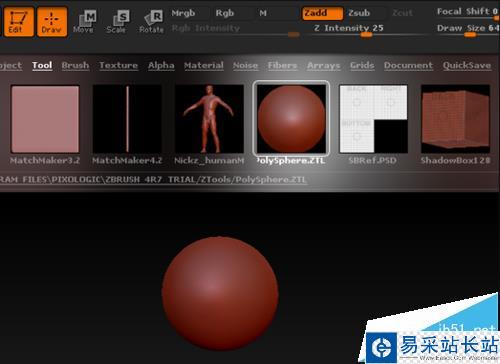Open the Noise tab in LightBox

245,65
